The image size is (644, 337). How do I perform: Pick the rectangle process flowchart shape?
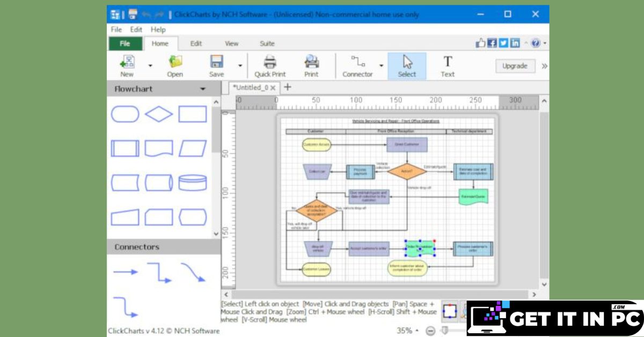[193, 114]
